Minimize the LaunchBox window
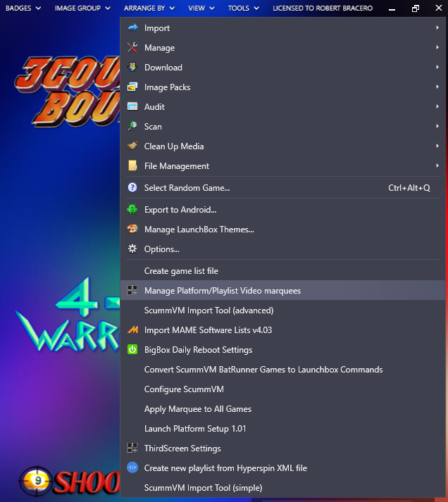 392,8
